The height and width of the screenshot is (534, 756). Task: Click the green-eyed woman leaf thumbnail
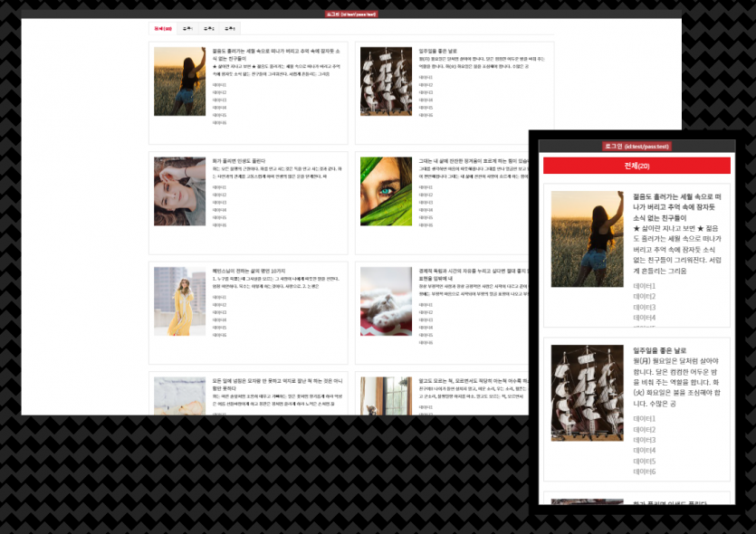pyautogui.click(x=386, y=191)
